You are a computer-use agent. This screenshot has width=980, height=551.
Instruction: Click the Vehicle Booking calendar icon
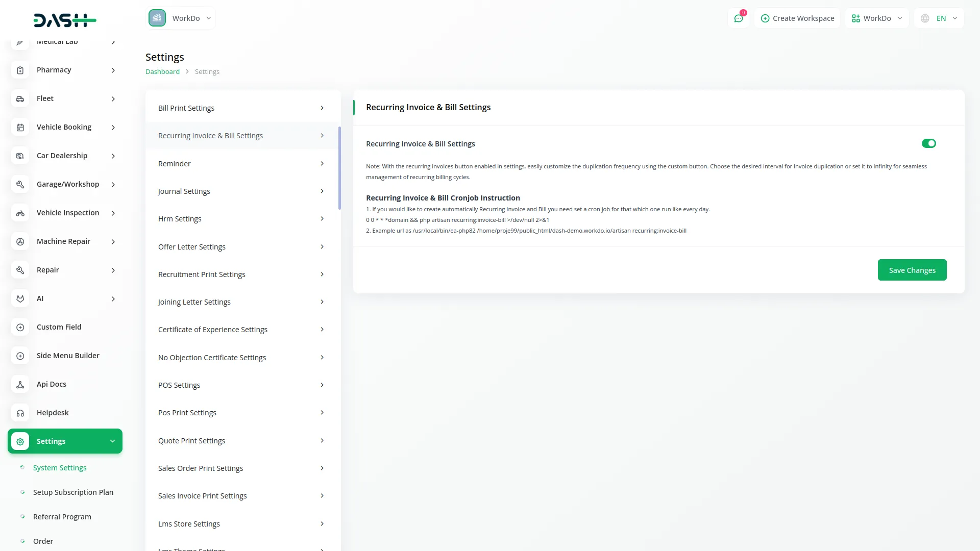pos(20,128)
